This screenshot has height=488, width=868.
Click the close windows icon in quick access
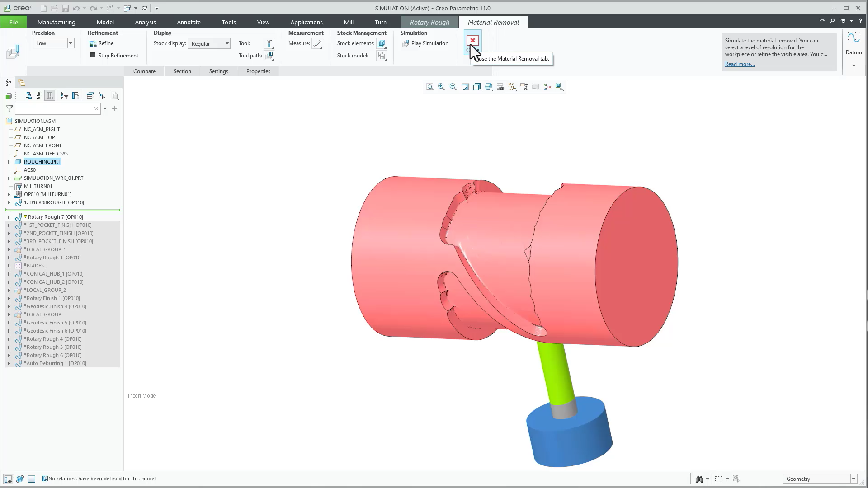[x=145, y=8]
